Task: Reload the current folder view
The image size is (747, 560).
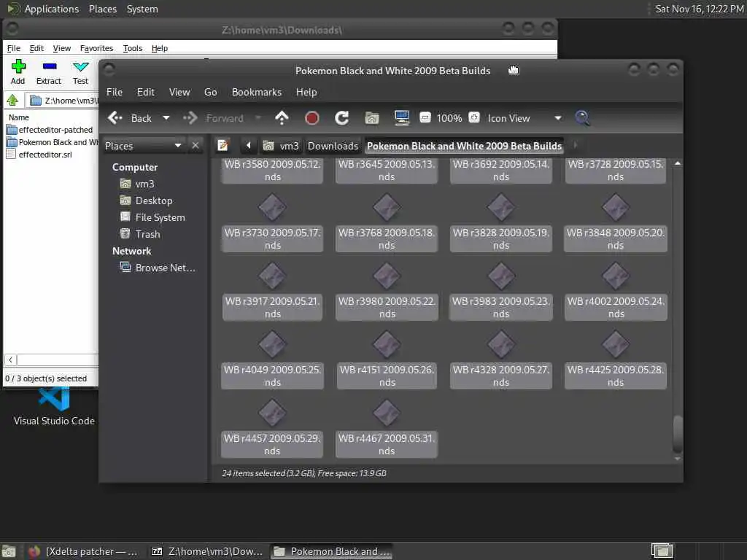Action: click(342, 117)
